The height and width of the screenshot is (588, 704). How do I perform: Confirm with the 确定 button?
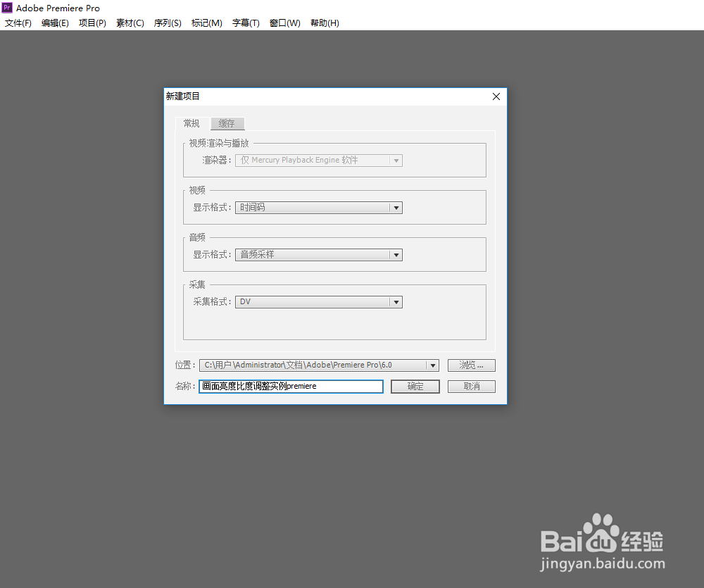click(415, 387)
